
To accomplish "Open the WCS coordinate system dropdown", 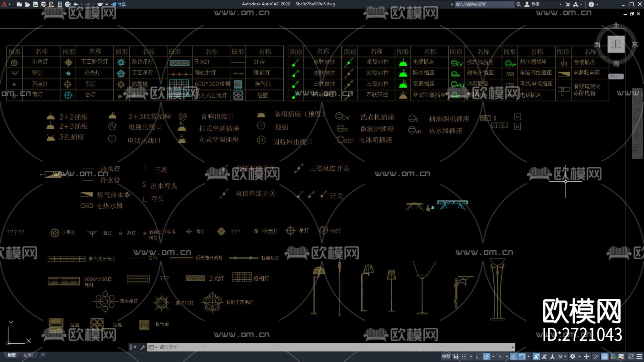I will [x=616, y=76].
